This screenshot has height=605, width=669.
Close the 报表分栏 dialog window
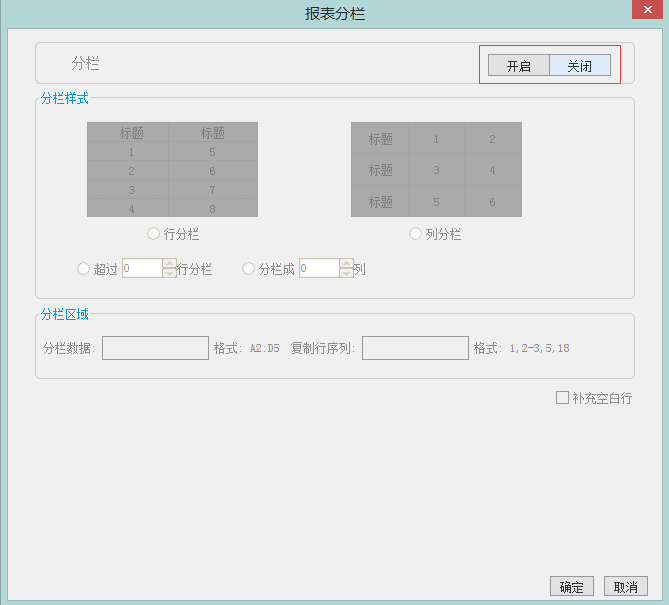coord(647,9)
